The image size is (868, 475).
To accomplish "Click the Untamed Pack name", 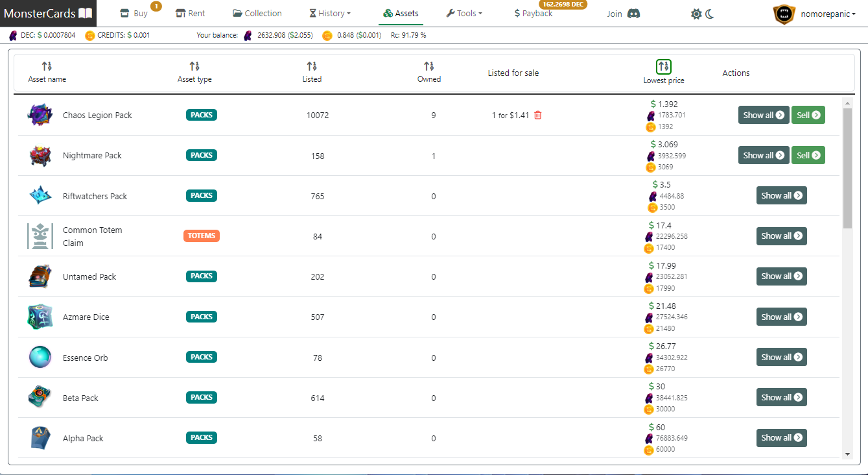I will click(89, 276).
